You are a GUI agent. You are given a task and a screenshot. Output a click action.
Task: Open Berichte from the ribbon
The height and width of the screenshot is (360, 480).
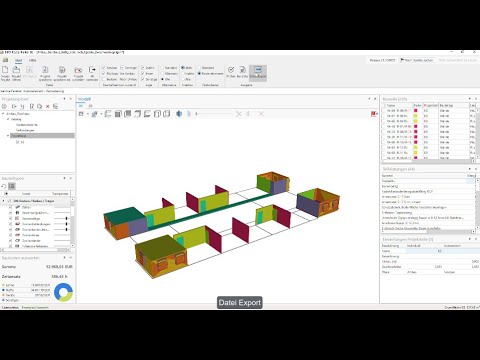click(x=242, y=72)
